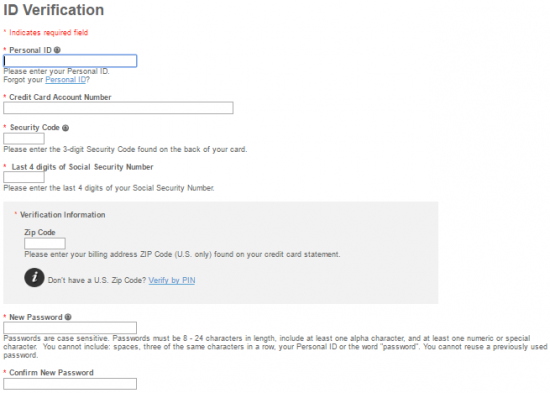The height and width of the screenshot is (393, 550).
Task: Click the Indicates required field notice
Action: (x=48, y=33)
